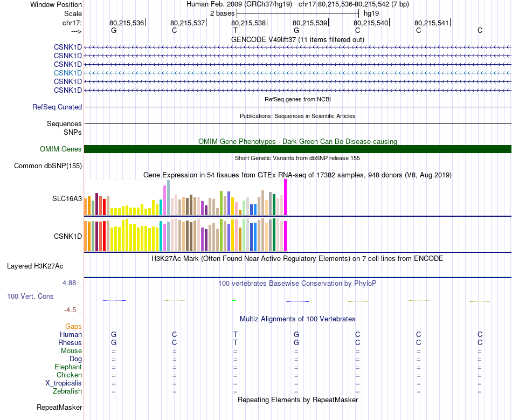The width and height of the screenshot is (512, 420).
Task: Click the 4.88 PhyloP upper scale value
Action: pyautogui.click(x=69, y=283)
